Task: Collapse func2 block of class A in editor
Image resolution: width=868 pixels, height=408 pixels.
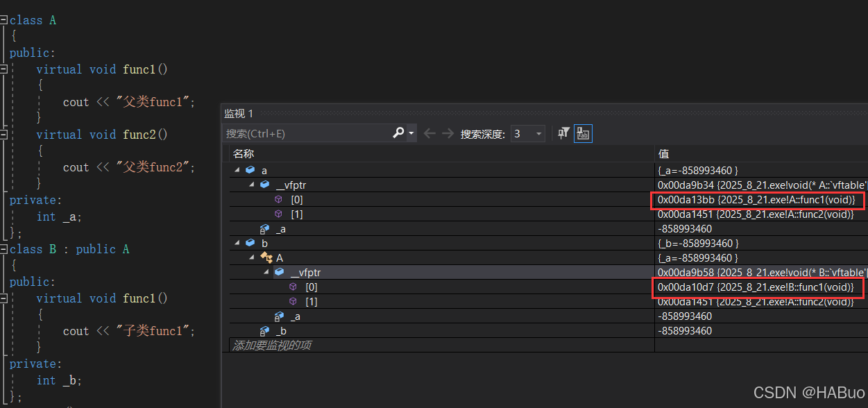Action: tap(3, 135)
